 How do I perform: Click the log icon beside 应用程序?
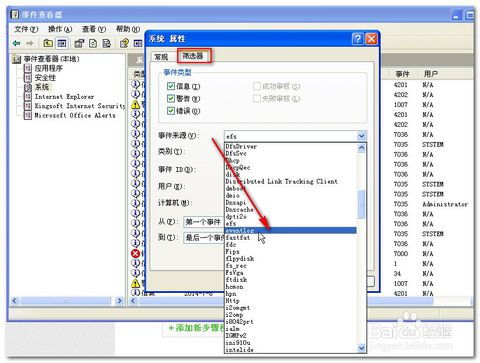click(28, 68)
